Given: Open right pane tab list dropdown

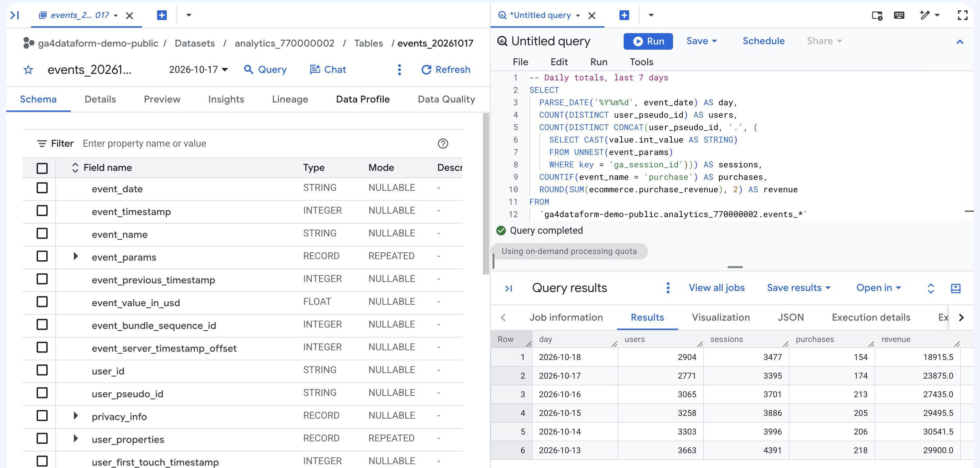Looking at the screenshot, I should pos(651,15).
